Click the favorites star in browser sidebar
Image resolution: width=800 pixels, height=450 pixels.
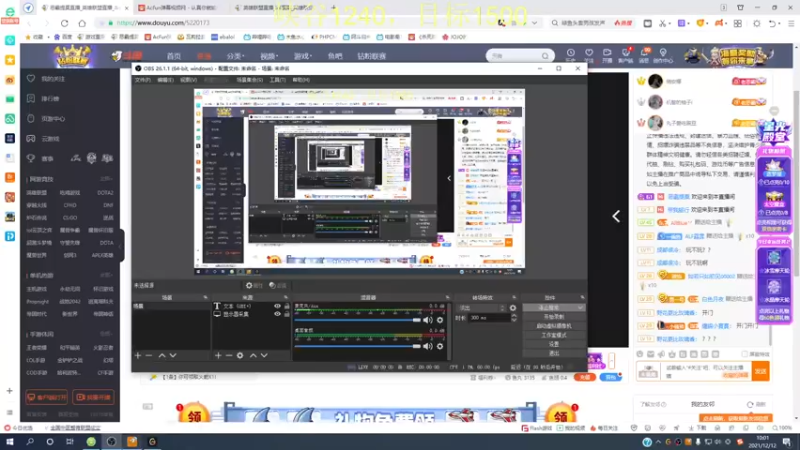tap(10, 60)
